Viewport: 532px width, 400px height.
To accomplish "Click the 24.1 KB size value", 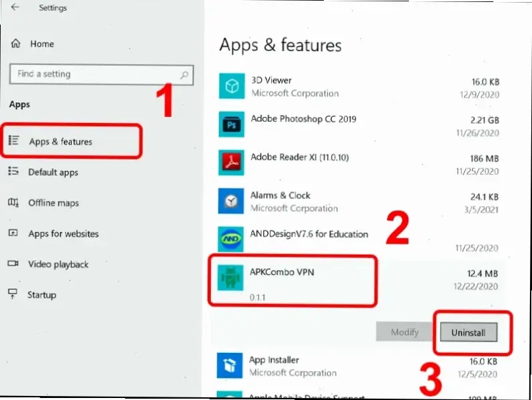I will click(x=484, y=196).
